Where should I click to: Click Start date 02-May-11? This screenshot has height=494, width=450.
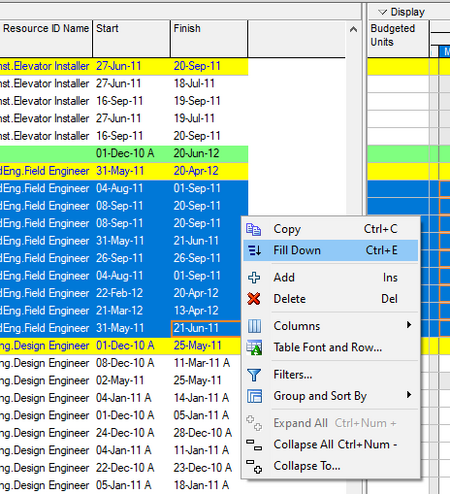click(x=120, y=381)
